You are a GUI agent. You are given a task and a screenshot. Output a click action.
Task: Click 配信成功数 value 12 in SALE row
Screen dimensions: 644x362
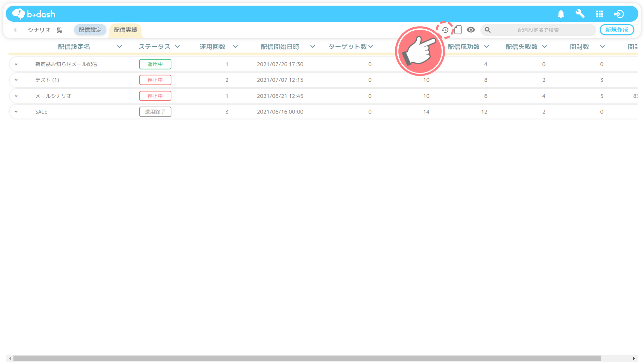(x=484, y=112)
